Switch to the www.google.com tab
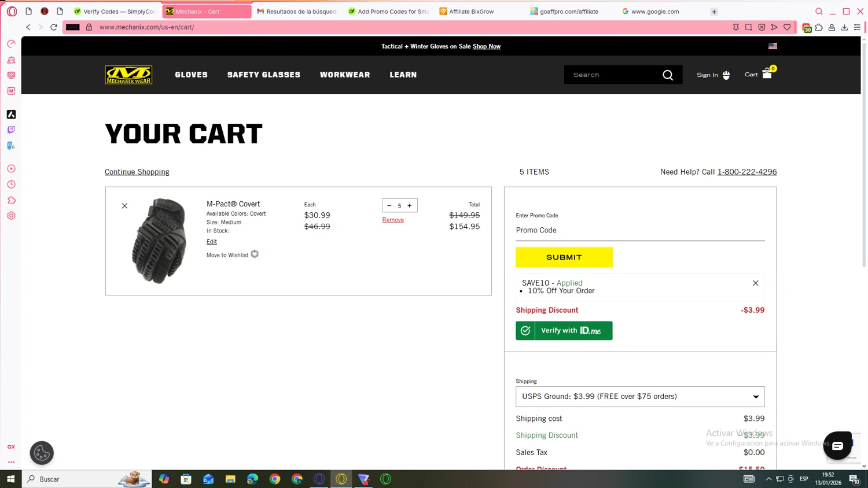This screenshot has width=868, height=488. (662, 12)
